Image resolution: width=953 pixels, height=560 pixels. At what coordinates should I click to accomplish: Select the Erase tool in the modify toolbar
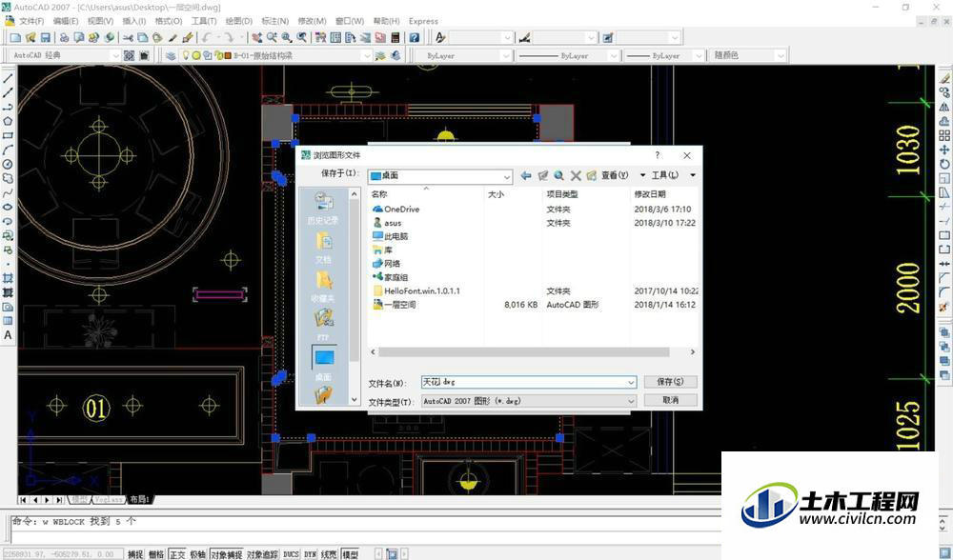944,79
